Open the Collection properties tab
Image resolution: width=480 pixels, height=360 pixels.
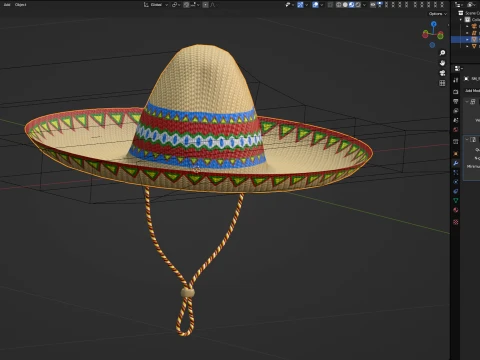456,142
